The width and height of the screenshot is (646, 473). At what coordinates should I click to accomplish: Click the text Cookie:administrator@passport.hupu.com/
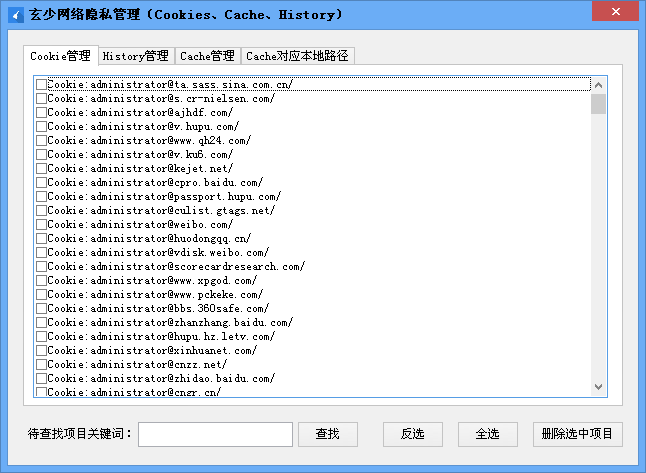click(164, 197)
